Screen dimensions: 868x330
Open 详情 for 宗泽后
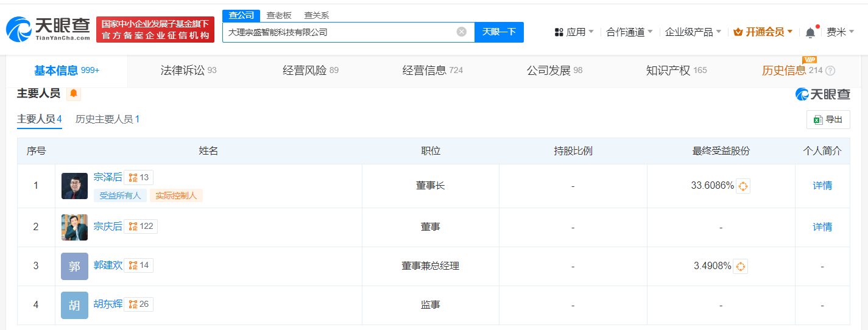click(x=822, y=186)
